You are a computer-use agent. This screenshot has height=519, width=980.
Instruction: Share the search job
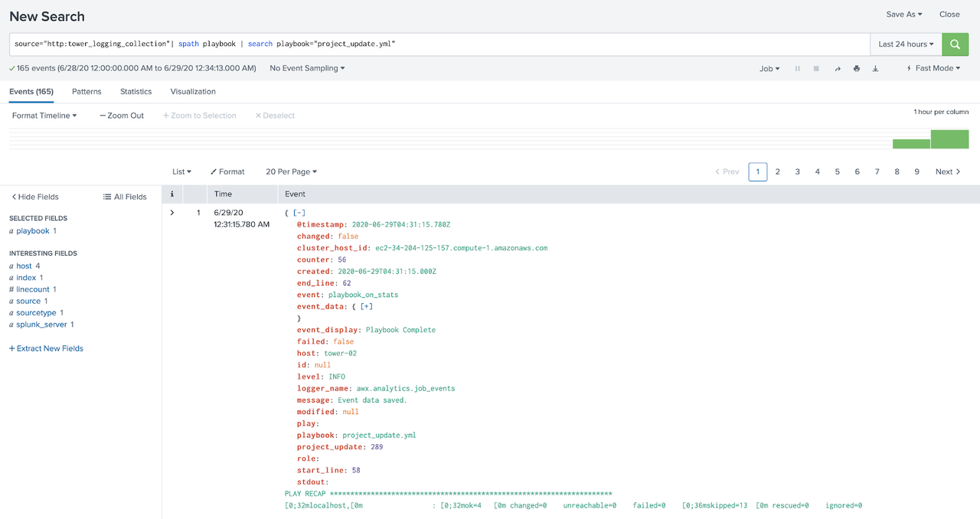(837, 68)
